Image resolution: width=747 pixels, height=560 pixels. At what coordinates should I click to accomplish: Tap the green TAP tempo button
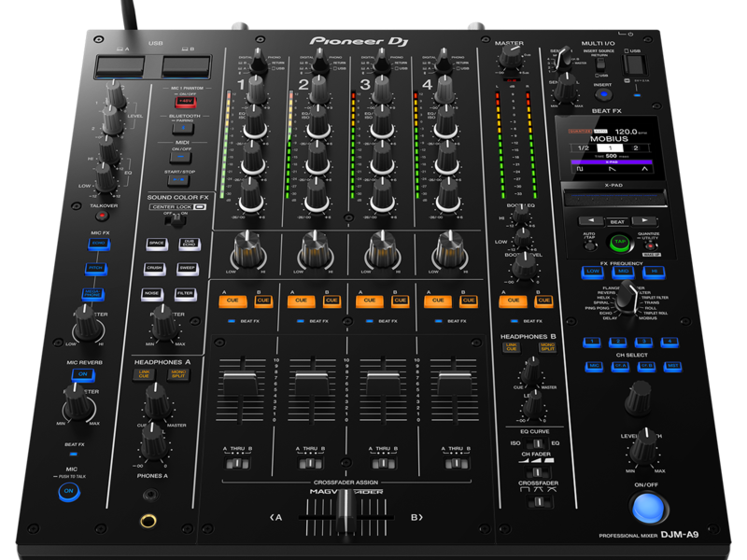[619, 243]
